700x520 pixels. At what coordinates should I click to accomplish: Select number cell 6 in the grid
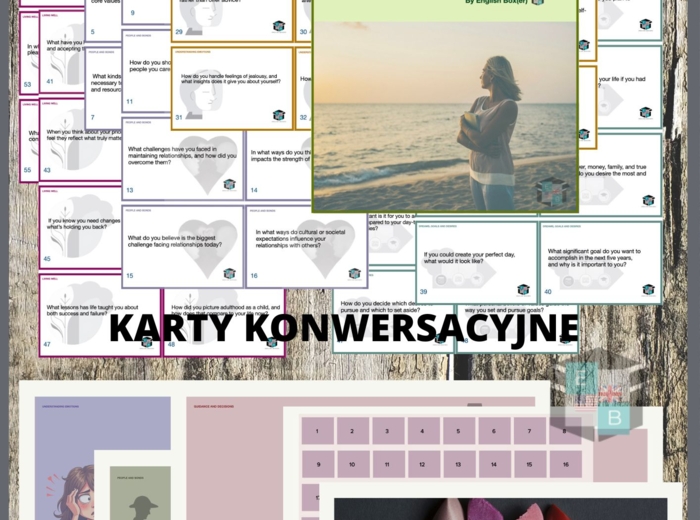[x=494, y=431]
